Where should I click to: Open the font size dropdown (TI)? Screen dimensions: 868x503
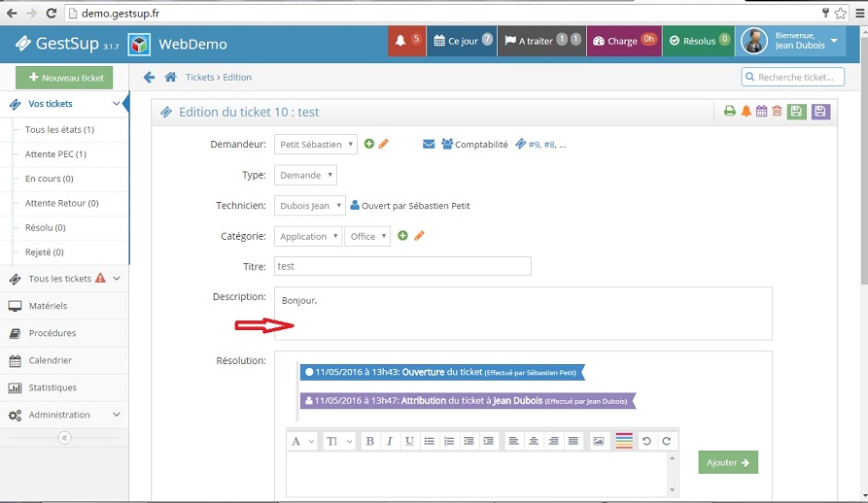click(x=339, y=441)
